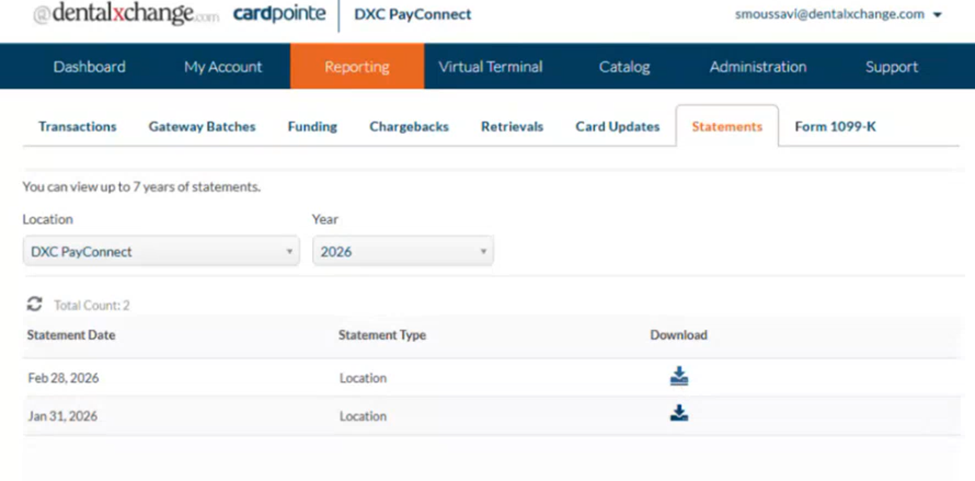Screen dimensions: 975x481
Task: Click the '7 years of statements' notice
Action: tap(141, 186)
